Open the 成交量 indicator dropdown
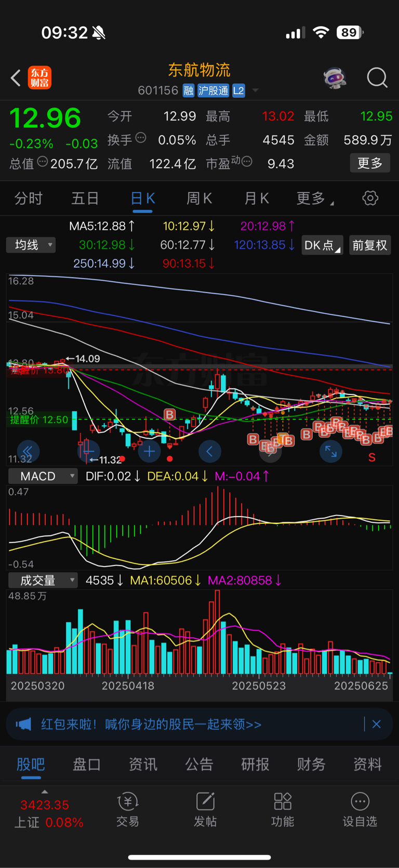 [x=43, y=580]
